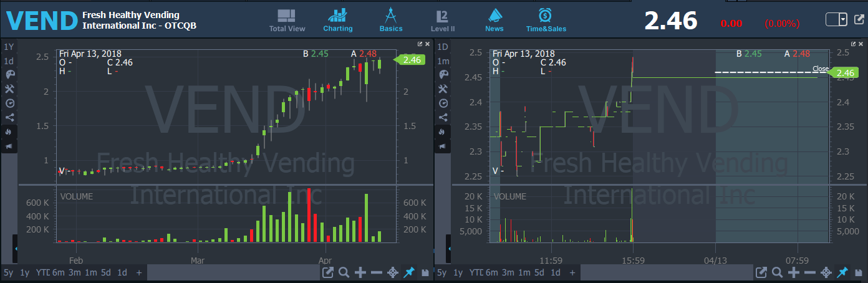This screenshot has height=283, width=868.
Task: Select 6m range below left chart
Action: 58,272
